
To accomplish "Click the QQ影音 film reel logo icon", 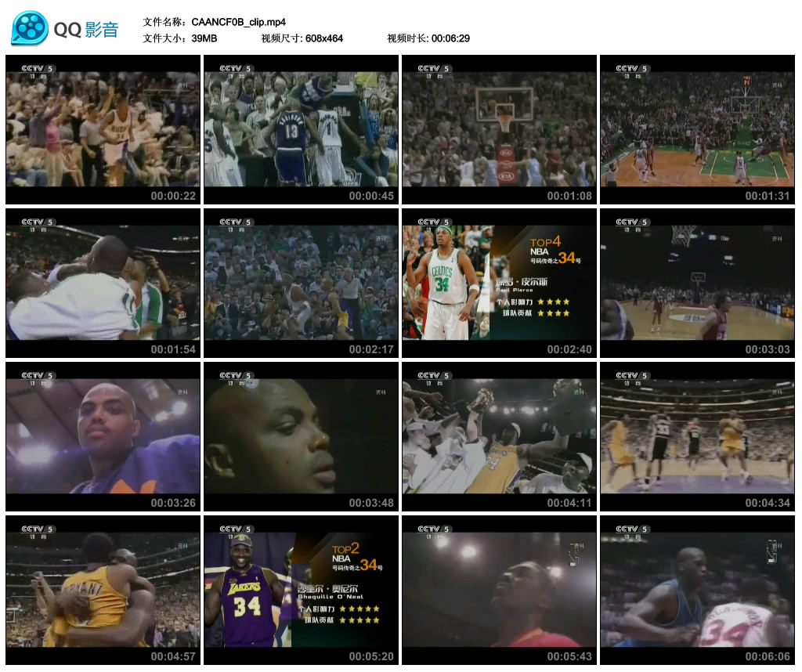I will pyautogui.click(x=30, y=28).
